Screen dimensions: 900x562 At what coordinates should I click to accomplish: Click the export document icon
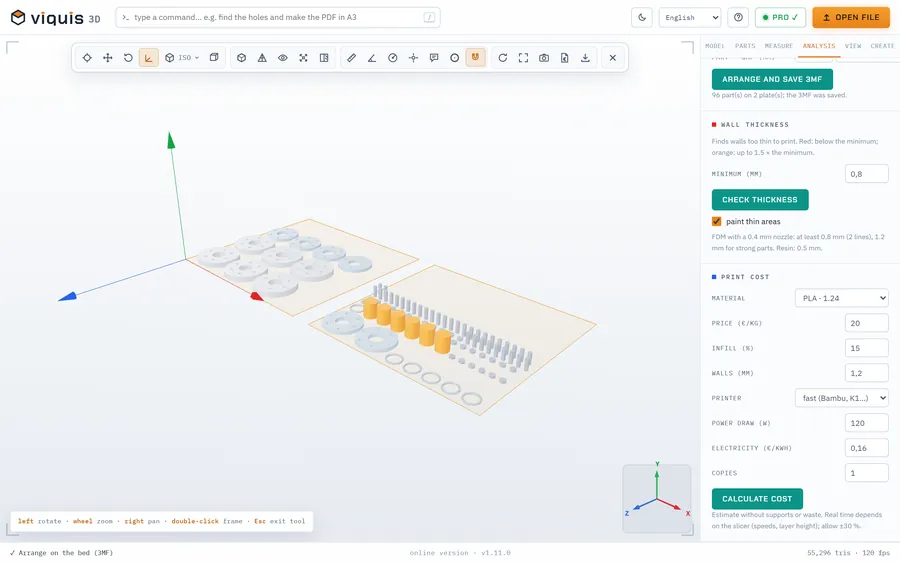pos(565,57)
